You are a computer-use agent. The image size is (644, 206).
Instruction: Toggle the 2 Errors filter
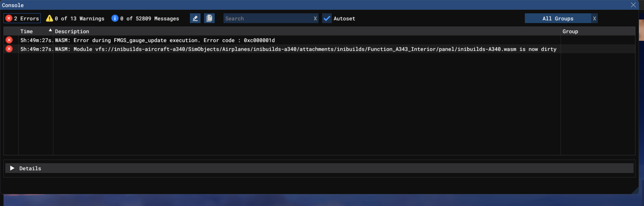[22, 18]
